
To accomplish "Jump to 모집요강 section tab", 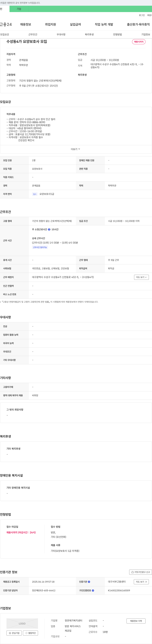I will tap(4, 34).
